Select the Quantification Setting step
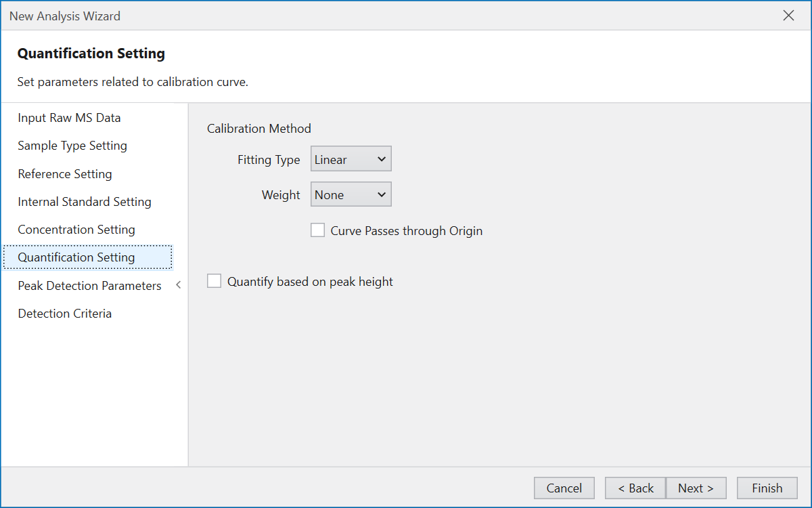This screenshot has width=812, height=508. point(76,257)
